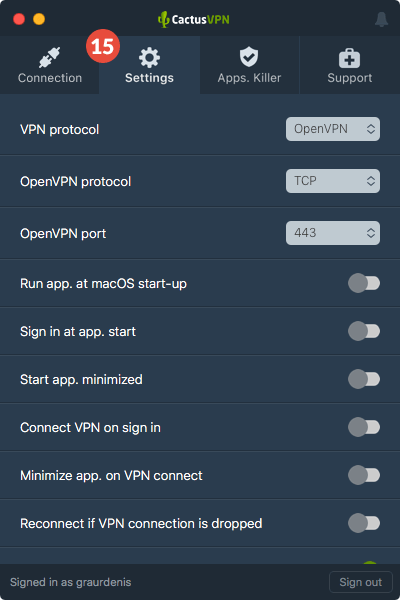
Task: Enable Run app. at macOS start-up
Action: [x=364, y=283]
